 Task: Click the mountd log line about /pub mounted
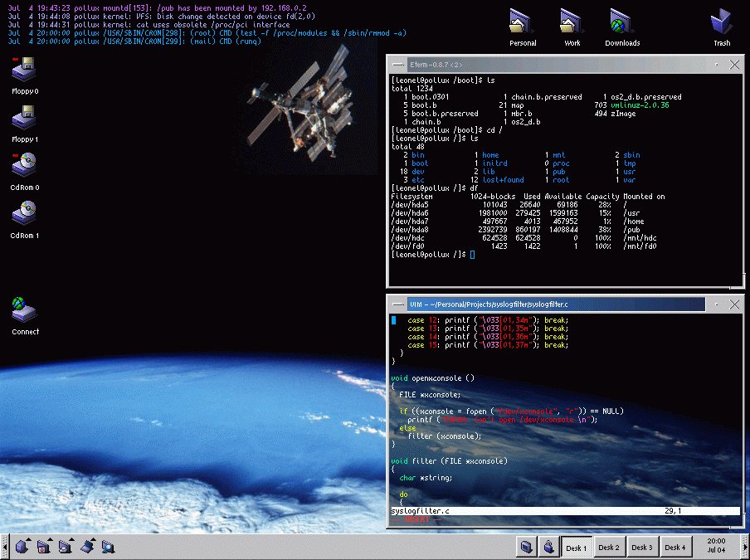158,8
